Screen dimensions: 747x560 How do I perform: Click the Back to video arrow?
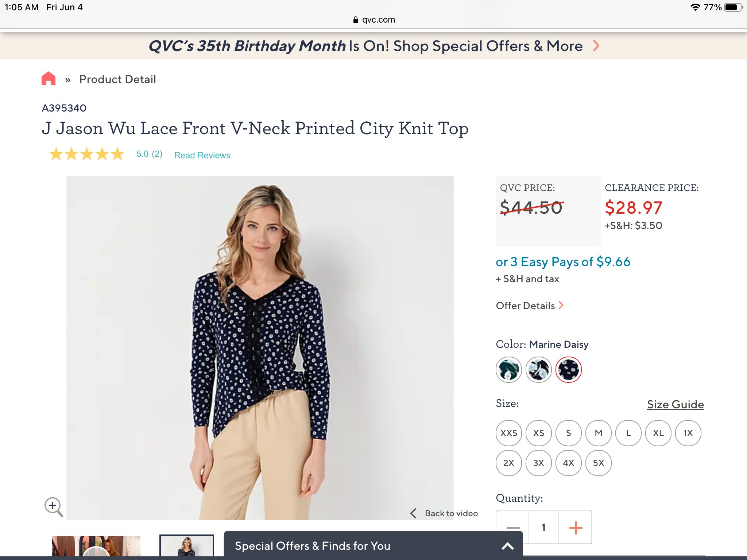[x=413, y=513]
